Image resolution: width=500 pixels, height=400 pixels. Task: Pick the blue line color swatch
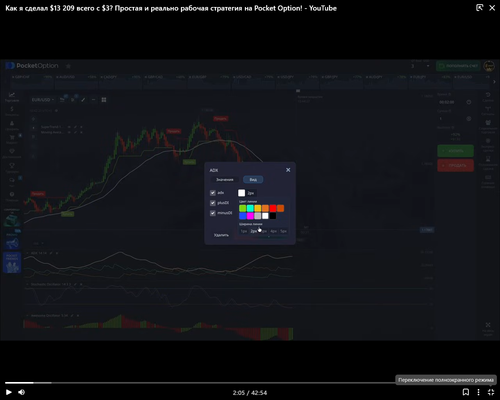(x=243, y=216)
